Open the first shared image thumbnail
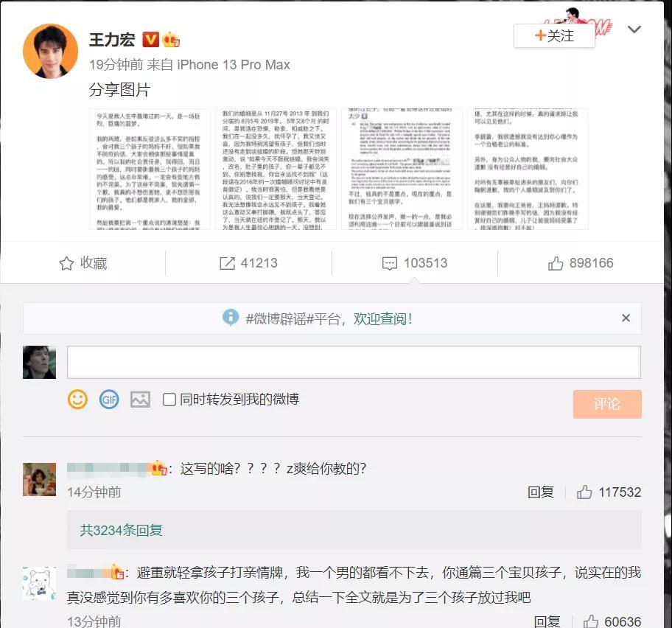The height and width of the screenshot is (628, 672). coord(150,170)
